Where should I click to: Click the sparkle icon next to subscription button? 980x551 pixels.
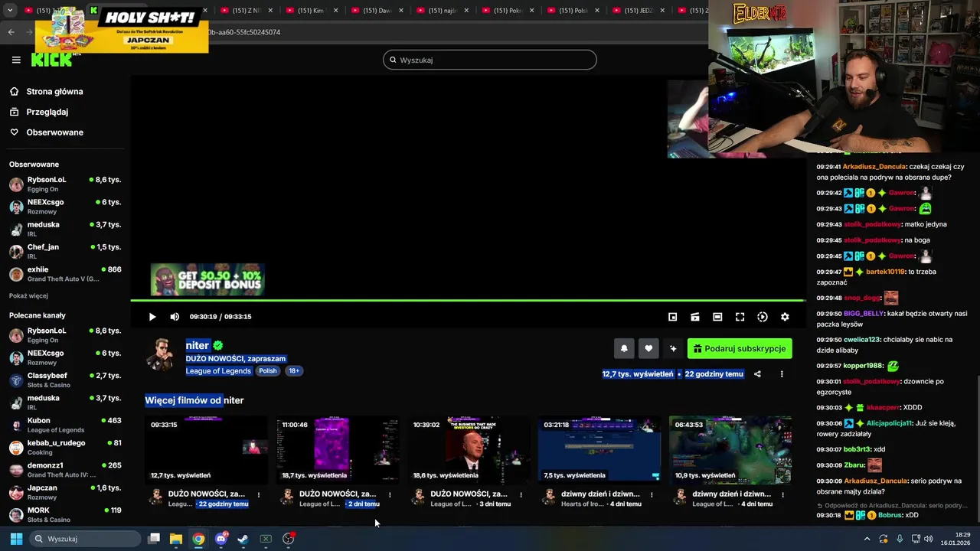tap(673, 348)
